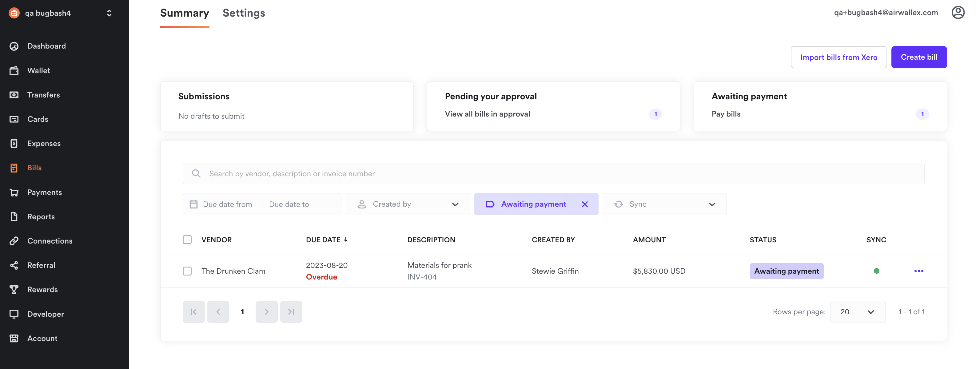Sort by the Due Date column arrow
The height and width of the screenshot is (369, 980).
(345, 239)
